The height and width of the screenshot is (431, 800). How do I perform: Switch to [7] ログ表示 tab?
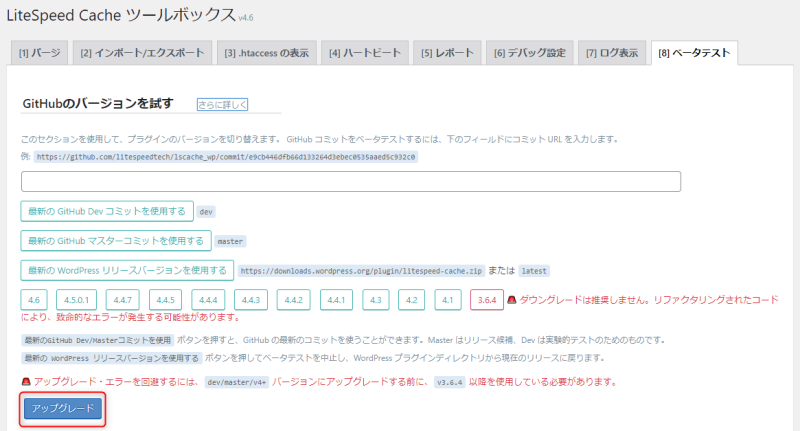(612, 53)
